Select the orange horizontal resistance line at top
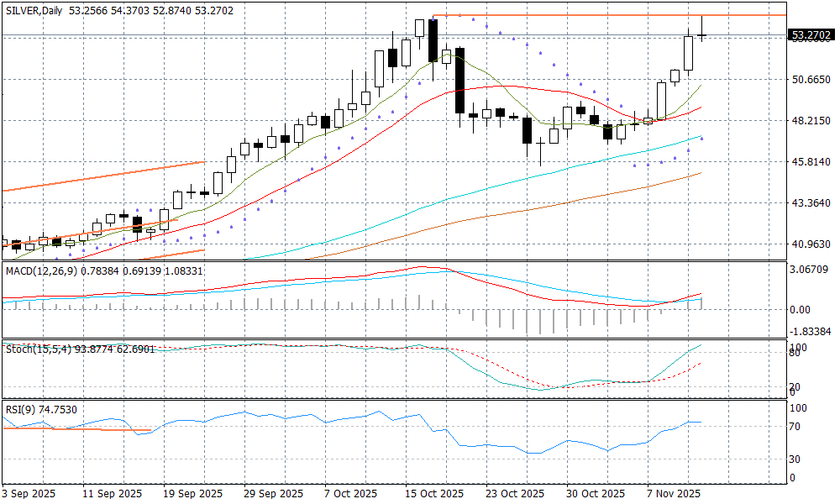This screenshot has height=504, width=840. tap(588, 15)
